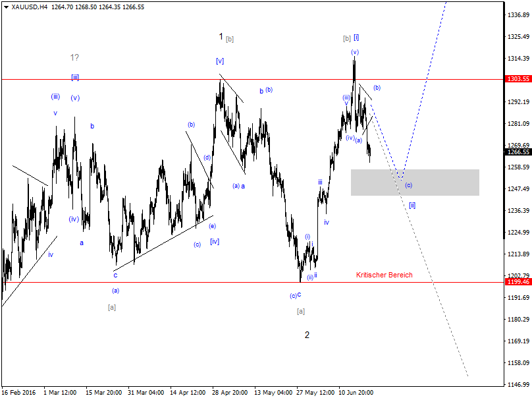Click the 1325.49 price scale value
Image resolution: width=532 pixels, height=400 pixels.
click(518, 37)
